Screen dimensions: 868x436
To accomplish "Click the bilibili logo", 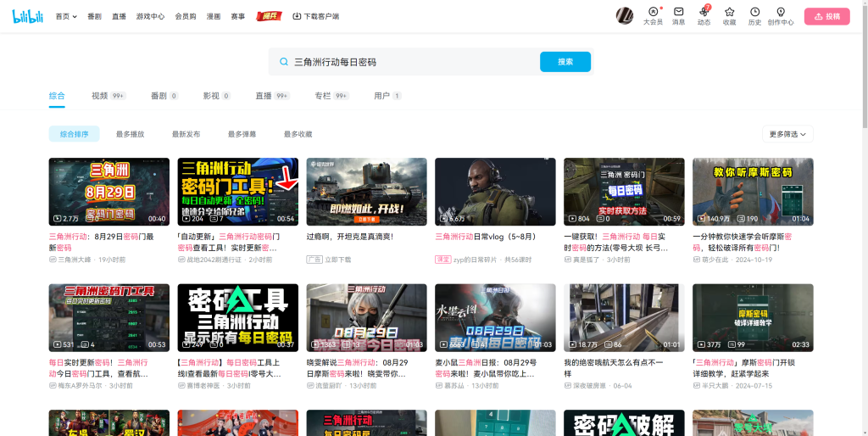I will click(x=28, y=16).
